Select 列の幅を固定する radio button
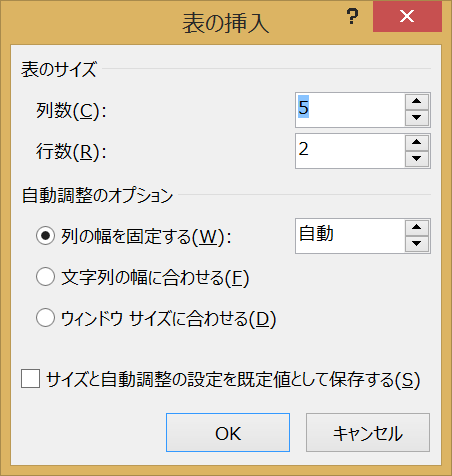 (x=45, y=236)
